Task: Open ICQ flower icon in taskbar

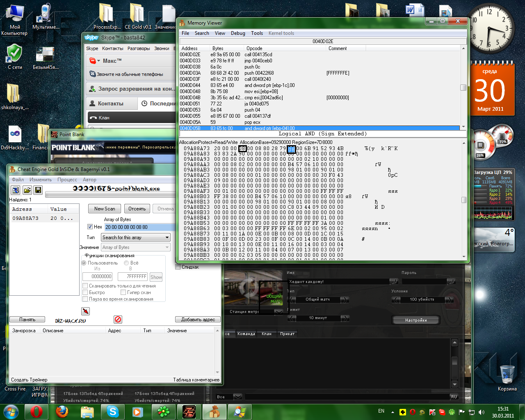Action: click(x=163, y=411)
